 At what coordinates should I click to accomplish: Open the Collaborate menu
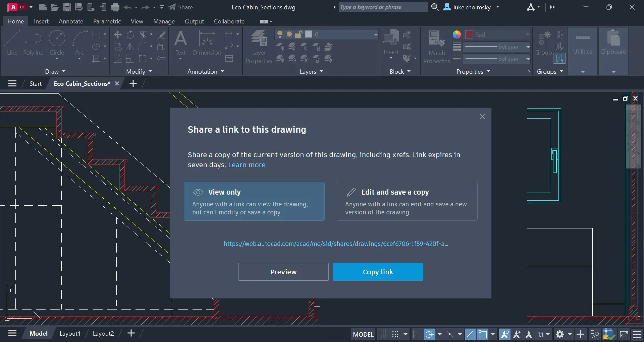[x=229, y=21]
